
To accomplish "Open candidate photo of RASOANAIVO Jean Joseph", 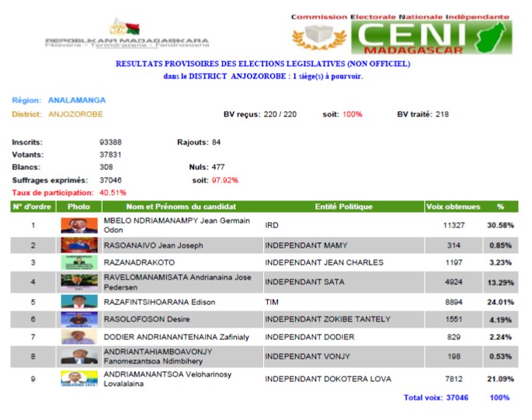I will click(79, 245).
